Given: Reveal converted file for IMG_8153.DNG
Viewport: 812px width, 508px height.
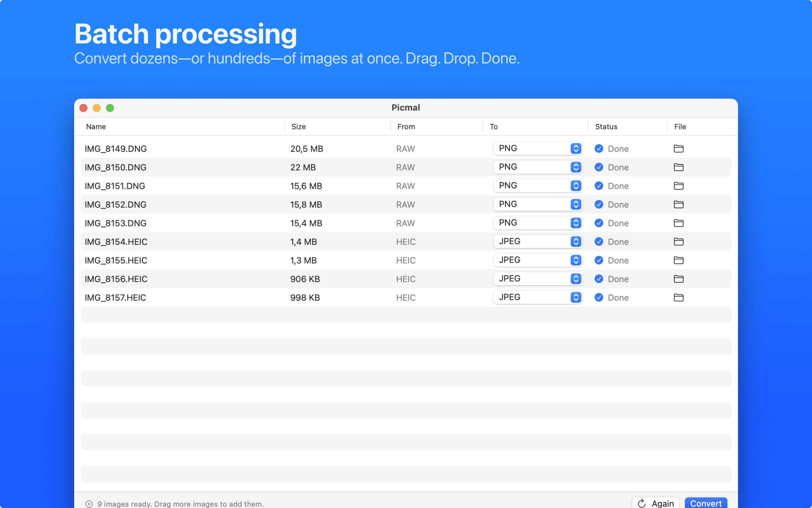Looking at the screenshot, I should [x=678, y=223].
